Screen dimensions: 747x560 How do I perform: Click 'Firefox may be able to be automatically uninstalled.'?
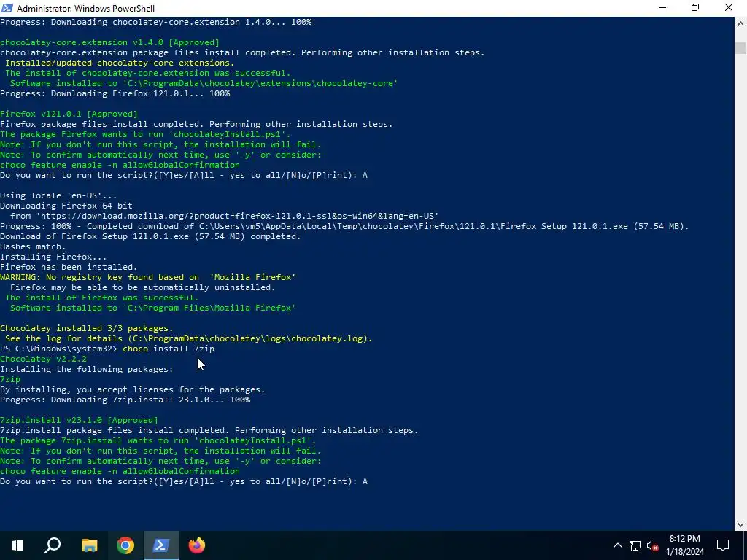pos(143,287)
